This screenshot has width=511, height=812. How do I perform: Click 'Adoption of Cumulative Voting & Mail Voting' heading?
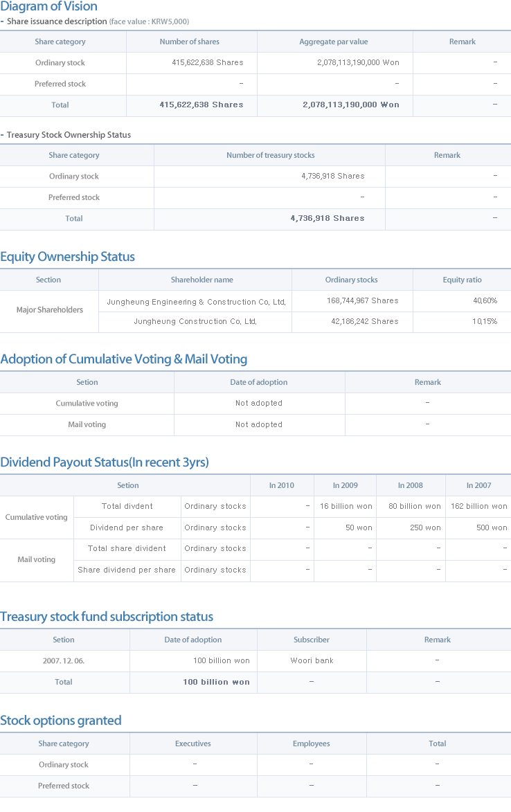(x=124, y=359)
